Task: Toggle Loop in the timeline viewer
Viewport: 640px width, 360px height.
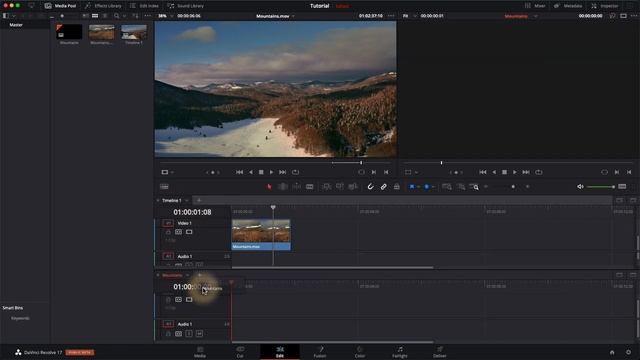Action: pos(539,172)
